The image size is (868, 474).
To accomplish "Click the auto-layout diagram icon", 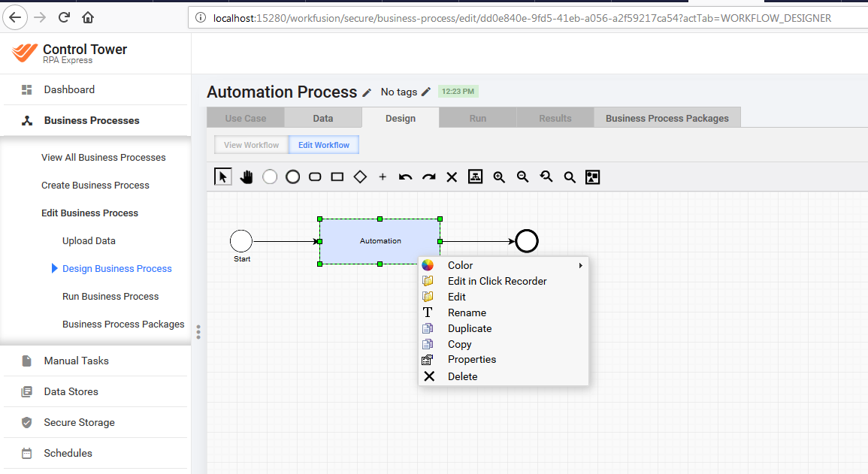I will [476, 177].
